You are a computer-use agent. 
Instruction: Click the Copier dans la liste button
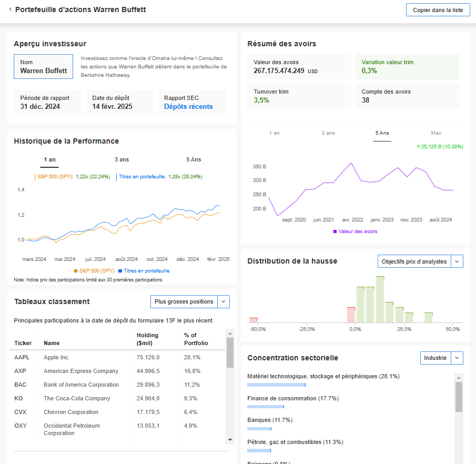(438, 11)
